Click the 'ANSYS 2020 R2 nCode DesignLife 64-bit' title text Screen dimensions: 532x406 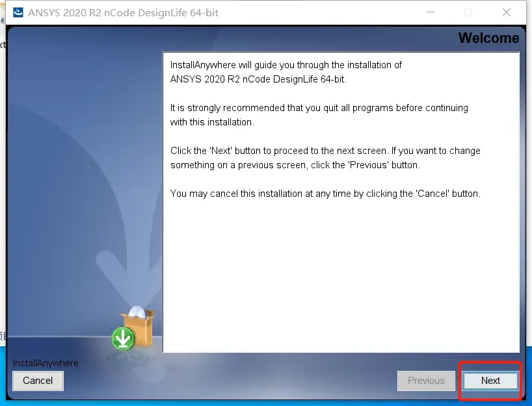(x=123, y=12)
